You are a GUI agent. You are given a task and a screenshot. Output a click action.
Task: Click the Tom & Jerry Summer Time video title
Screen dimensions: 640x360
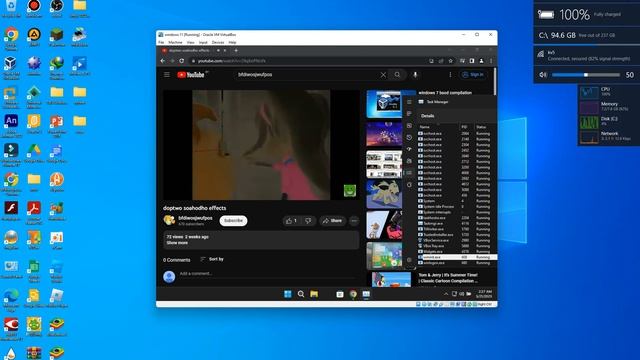coord(448,278)
